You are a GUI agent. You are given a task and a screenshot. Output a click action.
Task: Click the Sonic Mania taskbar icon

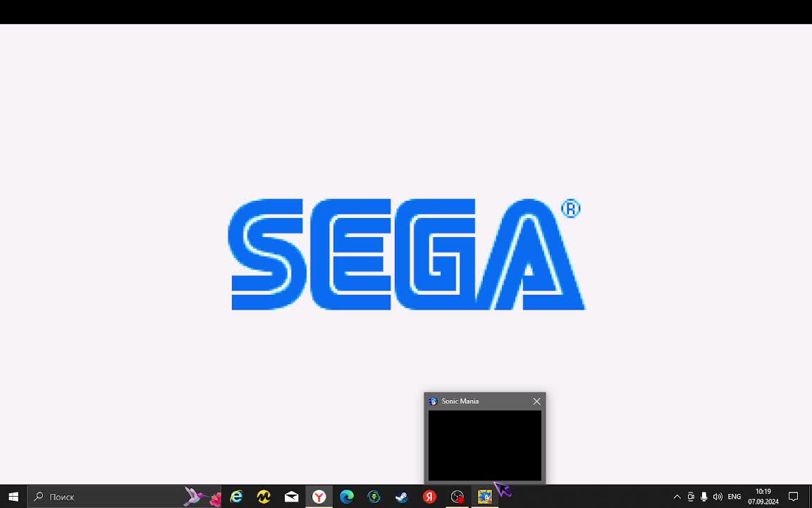(485, 497)
